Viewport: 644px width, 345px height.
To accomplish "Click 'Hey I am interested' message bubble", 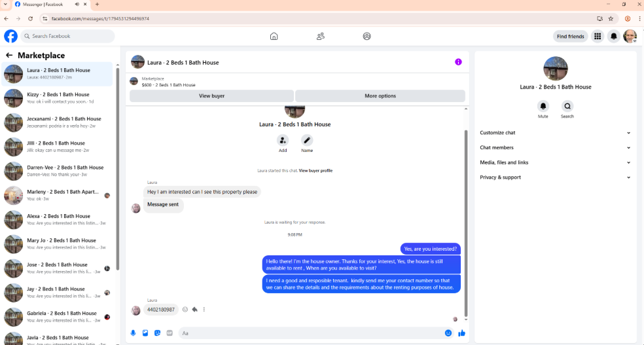I will (202, 192).
